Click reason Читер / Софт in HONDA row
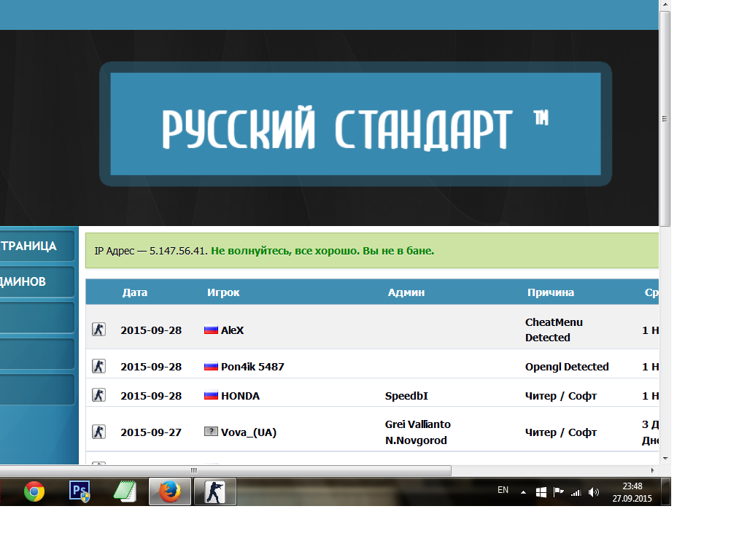Viewport: 747px width, 560px height. pos(561,396)
